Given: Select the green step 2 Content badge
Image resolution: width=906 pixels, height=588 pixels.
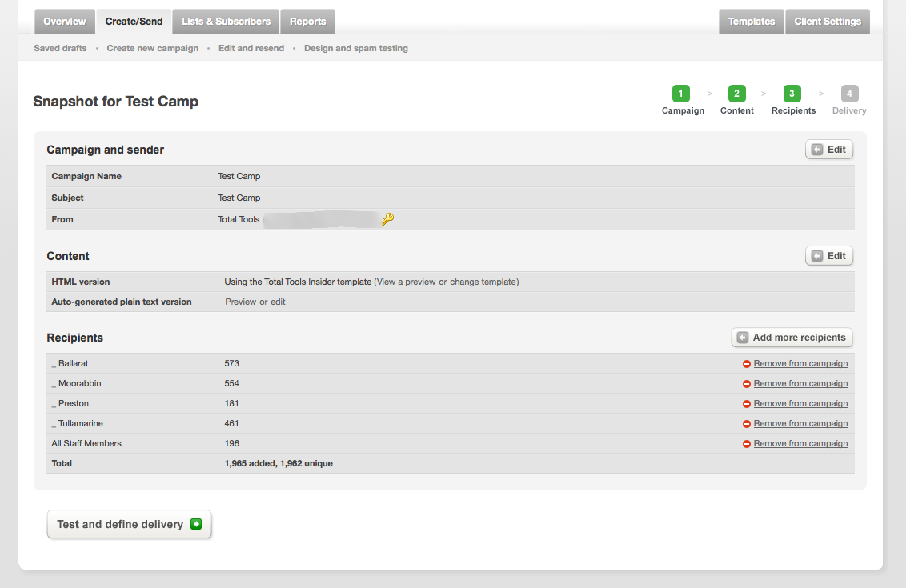Looking at the screenshot, I should point(736,94).
